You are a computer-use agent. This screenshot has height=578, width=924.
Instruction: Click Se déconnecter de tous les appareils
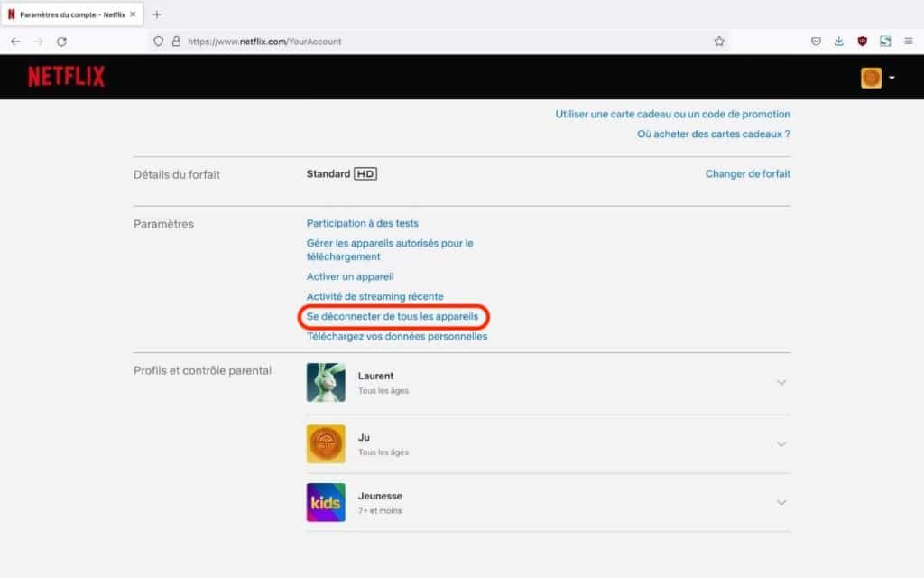point(393,317)
